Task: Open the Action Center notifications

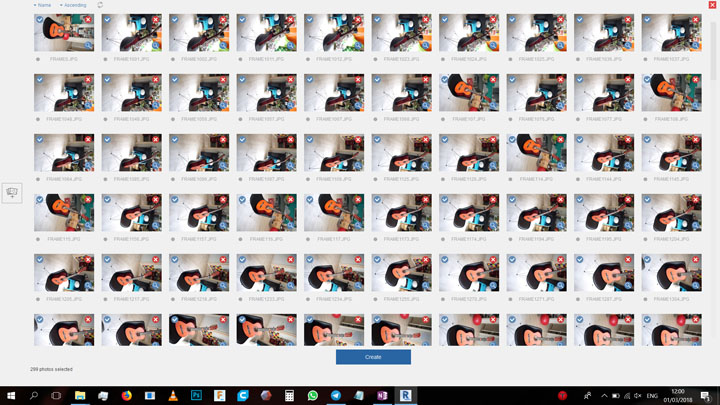Action: 705,396
